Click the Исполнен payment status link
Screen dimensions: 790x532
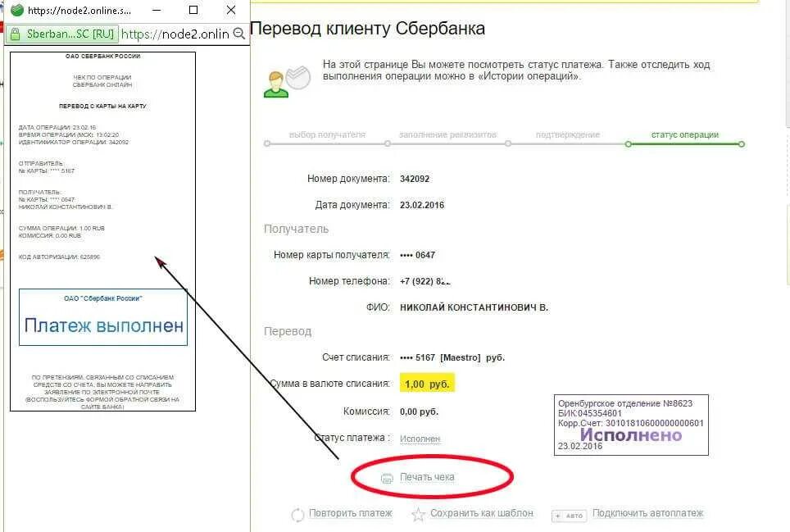[x=420, y=439]
